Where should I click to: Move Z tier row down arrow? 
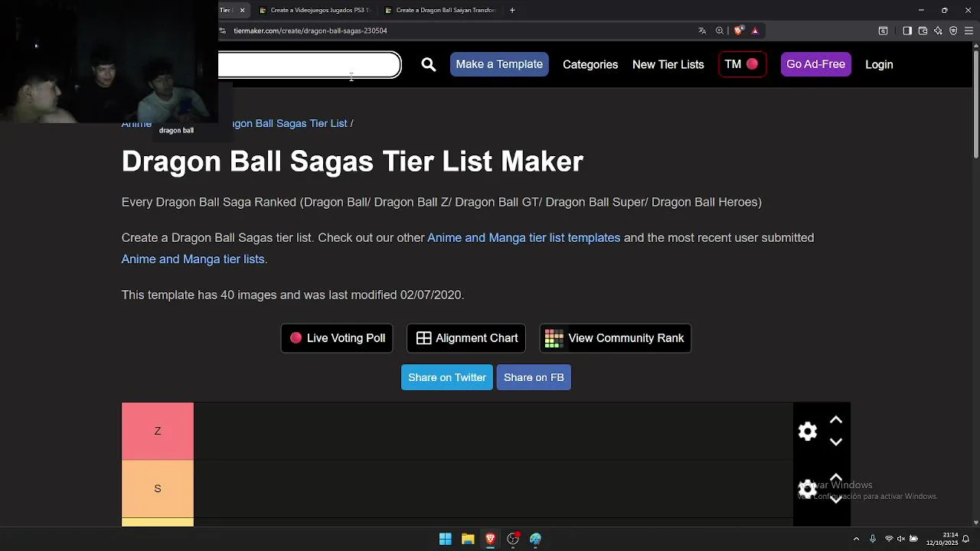point(836,442)
